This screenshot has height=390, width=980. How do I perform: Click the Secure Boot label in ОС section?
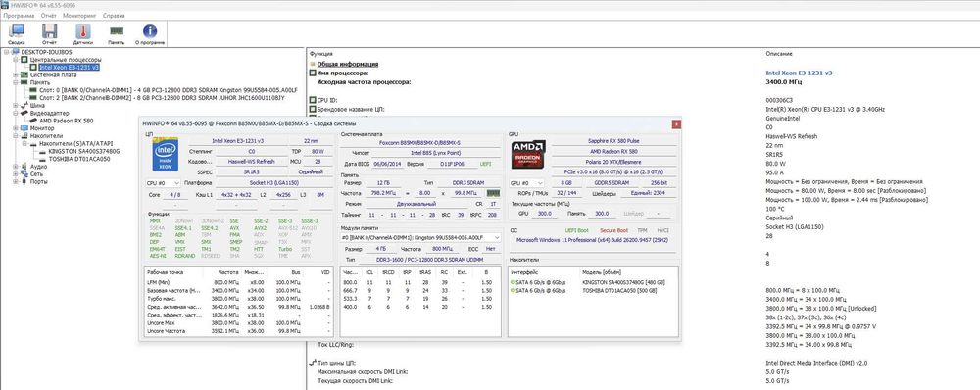point(612,230)
